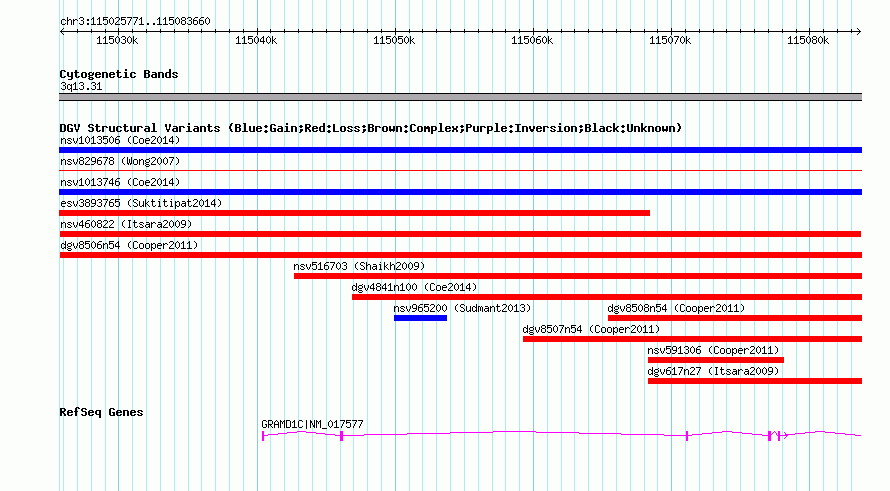The image size is (890, 491).
Task: Click the 3q13.31 band label
Action: (81, 86)
